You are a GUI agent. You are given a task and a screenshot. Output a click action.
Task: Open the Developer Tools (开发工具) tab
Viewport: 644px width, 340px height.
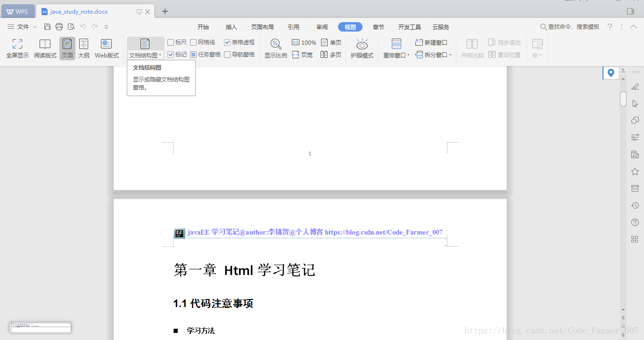coord(410,27)
